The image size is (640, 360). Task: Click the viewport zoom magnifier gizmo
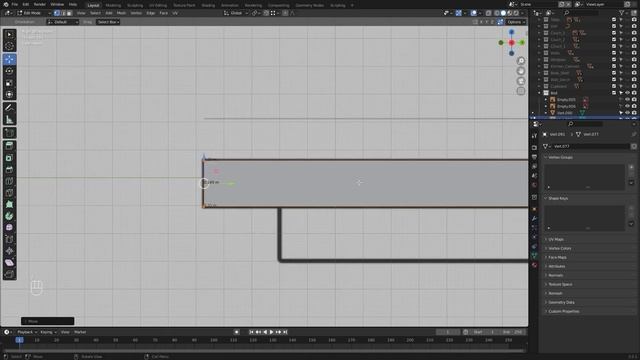[x=521, y=61]
